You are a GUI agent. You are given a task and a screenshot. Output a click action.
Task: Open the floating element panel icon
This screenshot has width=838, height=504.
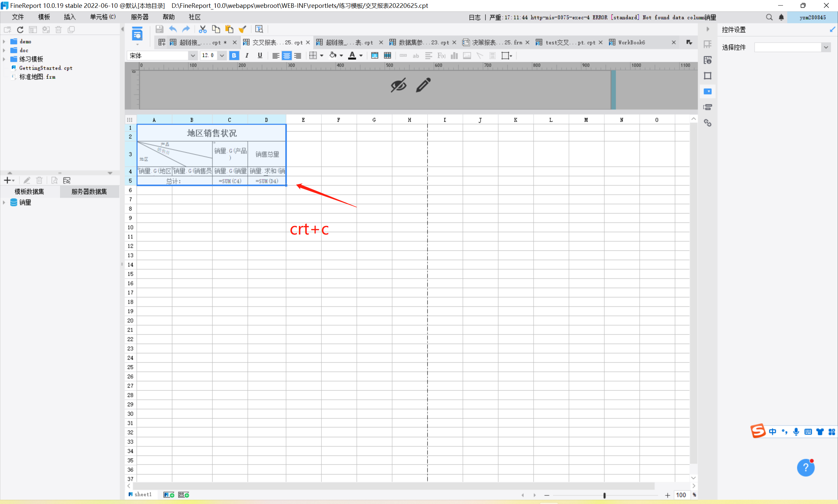[707, 76]
